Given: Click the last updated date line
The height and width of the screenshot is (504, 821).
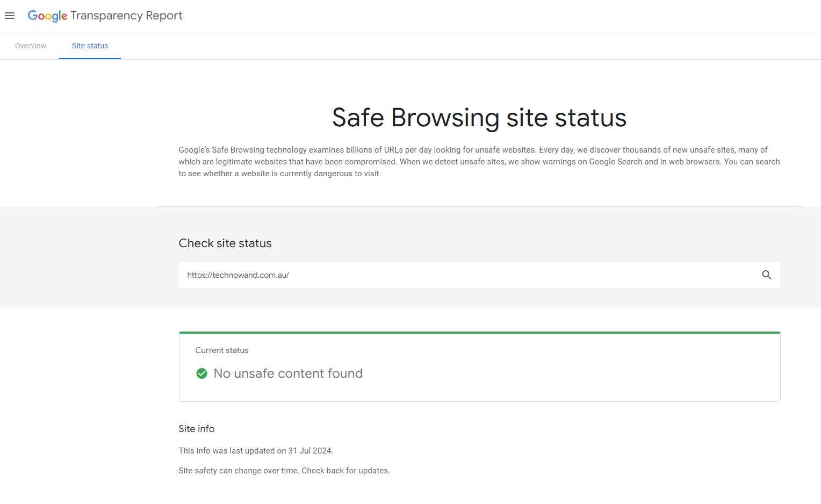Looking at the screenshot, I should (256, 451).
